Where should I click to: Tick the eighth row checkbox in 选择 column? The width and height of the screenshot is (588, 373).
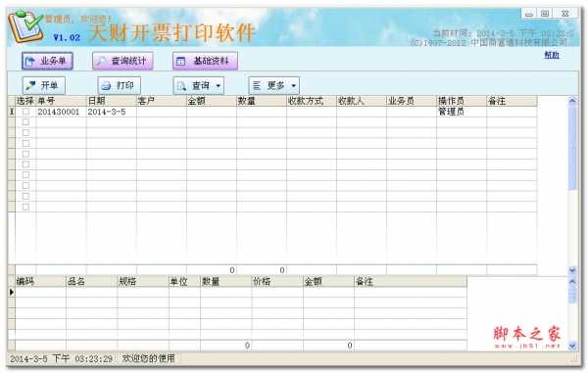(x=25, y=185)
